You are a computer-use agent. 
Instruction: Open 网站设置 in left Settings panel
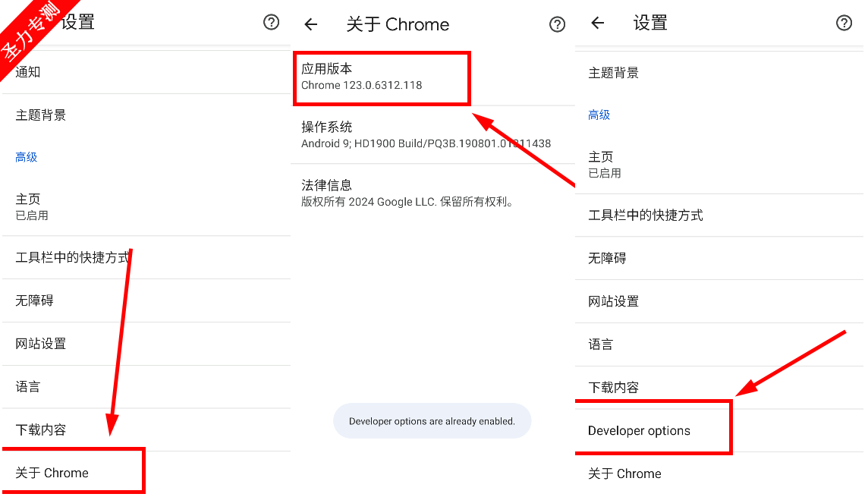146,344
